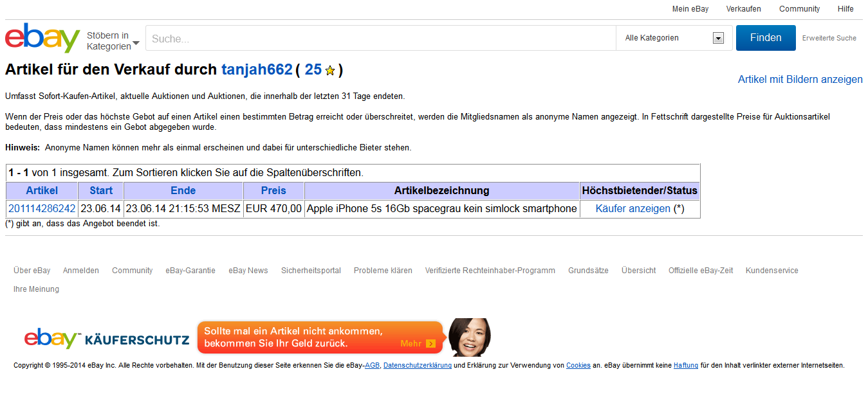The width and height of the screenshot is (868, 403).
Task: Open seller profile tanjah662
Action: pos(257,69)
